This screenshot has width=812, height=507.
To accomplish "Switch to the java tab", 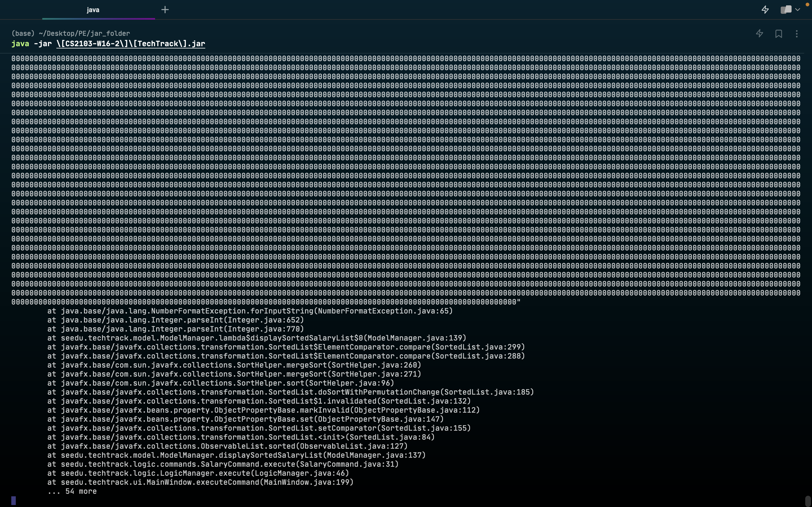I will coord(93,10).
